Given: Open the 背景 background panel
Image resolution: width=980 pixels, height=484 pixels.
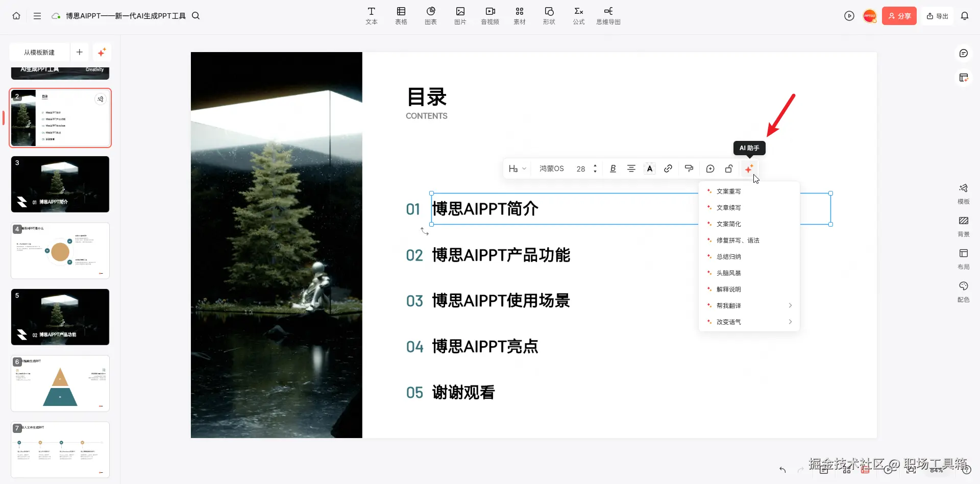Looking at the screenshot, I should click(964, 227).
